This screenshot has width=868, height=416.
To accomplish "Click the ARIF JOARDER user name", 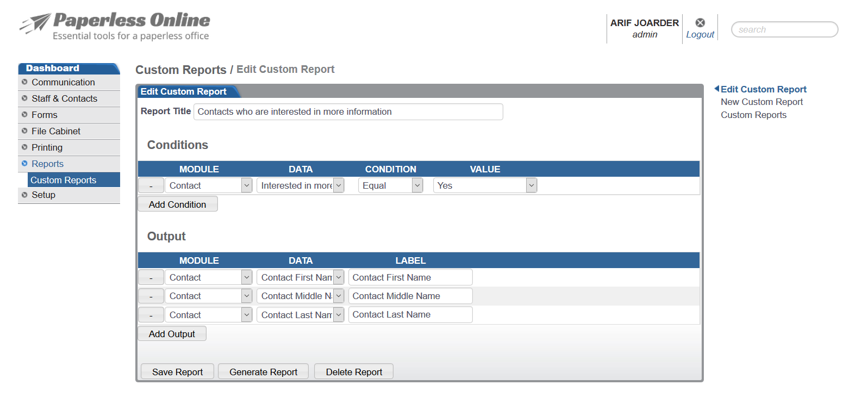I will [644, 23].
